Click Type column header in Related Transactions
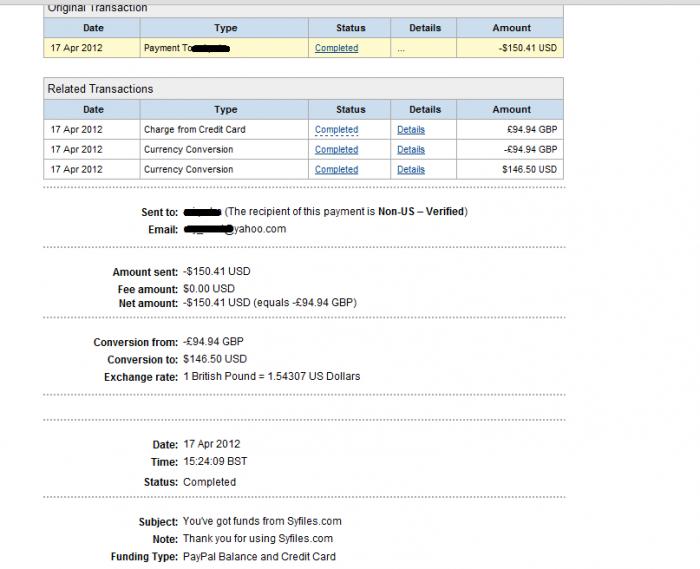Screen dimensions: 700x569 pyautogui.click(x=226, y=110)
